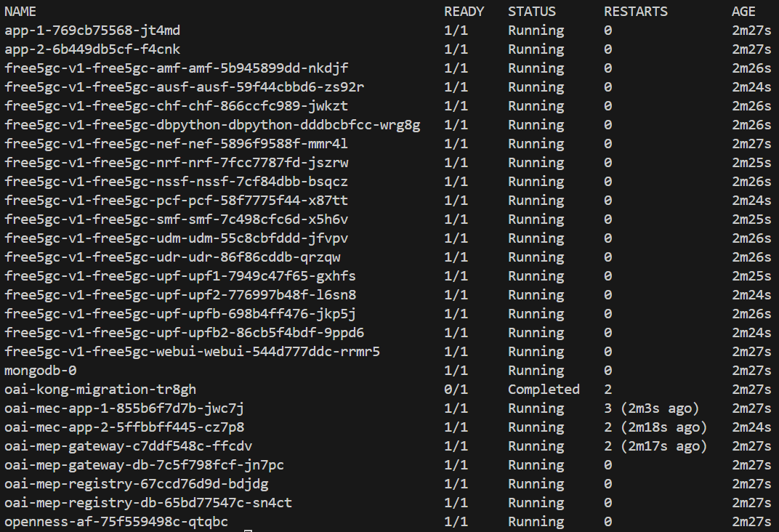Image resolution: width=779 pixels, height=532 pixels.
Task: Click the openness-af-75f559498c-qtqbc pod name
Action: click(x=116, y=522)
